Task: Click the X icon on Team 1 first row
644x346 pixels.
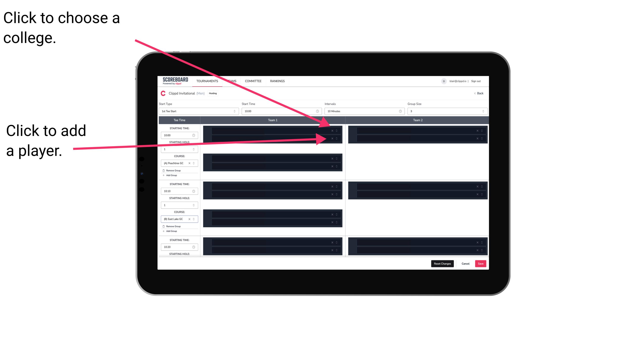Action: click(332, 131)
